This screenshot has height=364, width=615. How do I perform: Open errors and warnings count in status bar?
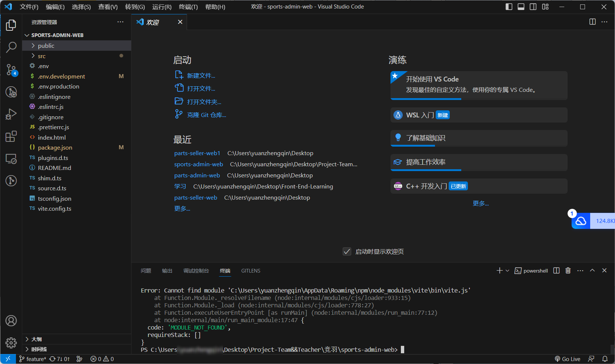(x=102, y=359)
